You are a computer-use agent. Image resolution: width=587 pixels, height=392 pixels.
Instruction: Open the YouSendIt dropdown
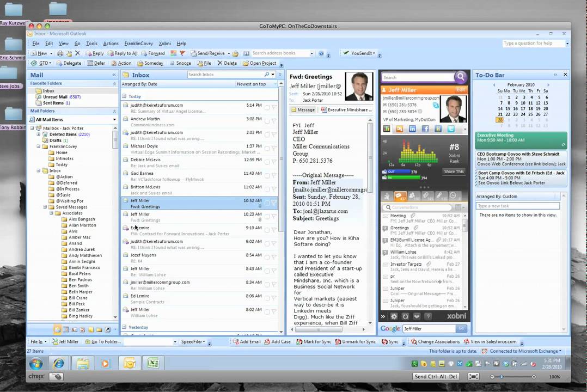(374, 53)
